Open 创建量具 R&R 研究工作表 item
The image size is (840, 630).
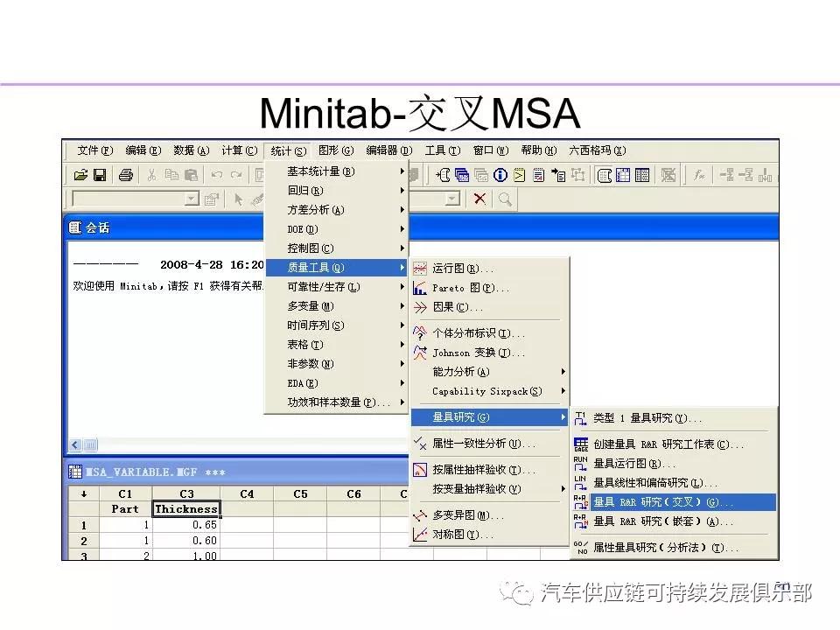pyautogui.click(x=674, y=444)
